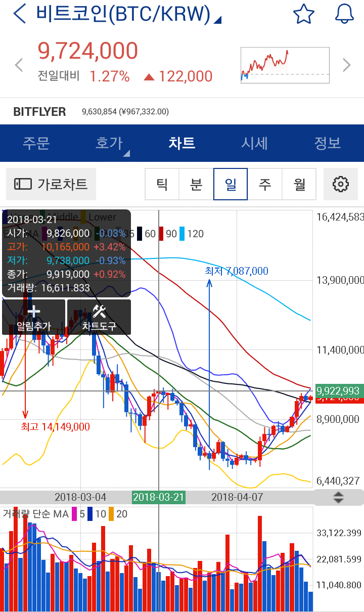Tap the 최저 7,087,000 label
Screen dimensions: 364x612
coord(237,271)
